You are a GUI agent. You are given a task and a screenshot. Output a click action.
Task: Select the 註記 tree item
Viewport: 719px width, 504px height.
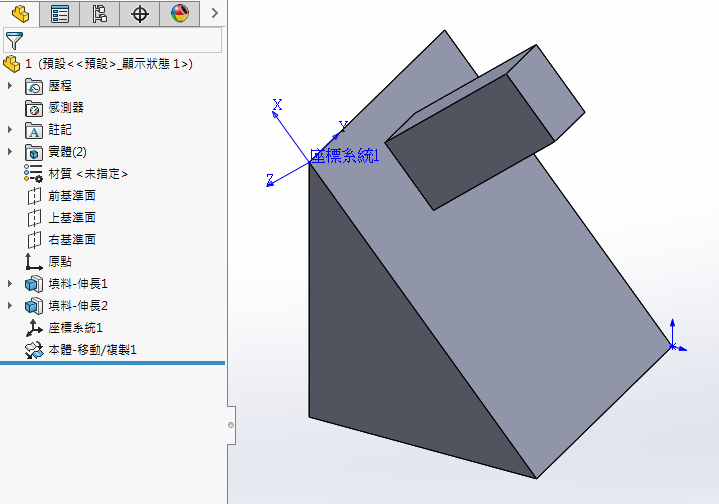tap(60, 130)
